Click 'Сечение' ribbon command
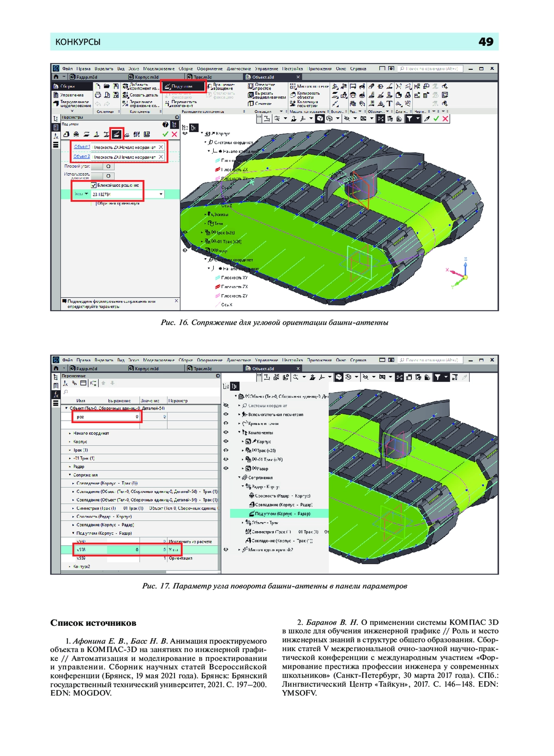 pos(260,104)
